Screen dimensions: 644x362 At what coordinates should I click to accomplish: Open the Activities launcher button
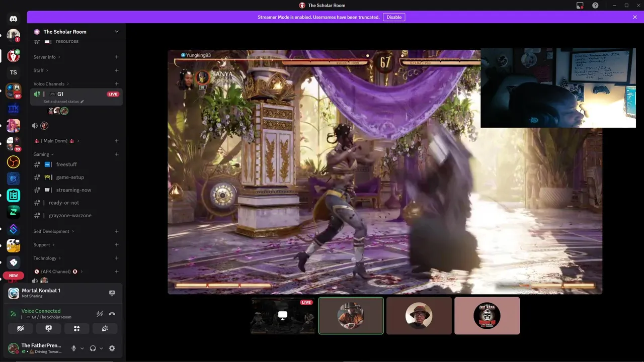coord(77,328)
